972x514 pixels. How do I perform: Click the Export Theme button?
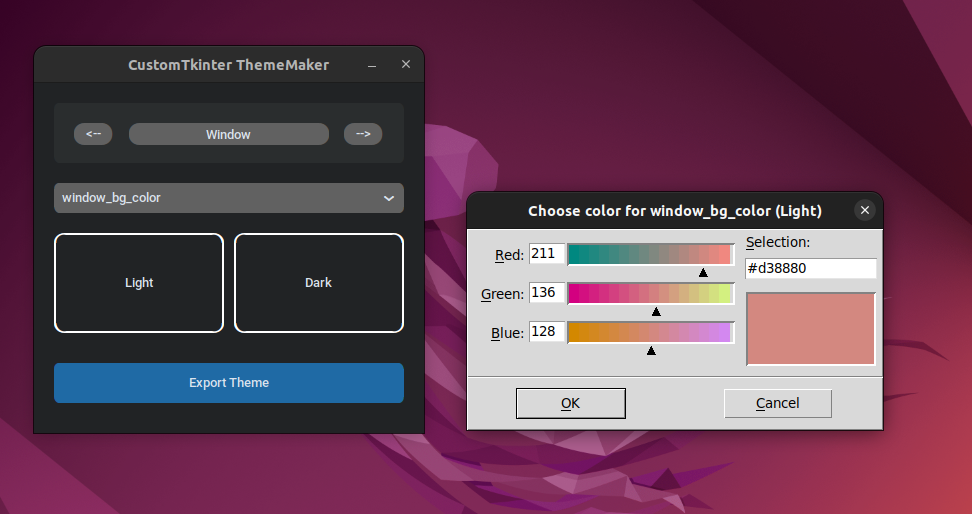229,383
